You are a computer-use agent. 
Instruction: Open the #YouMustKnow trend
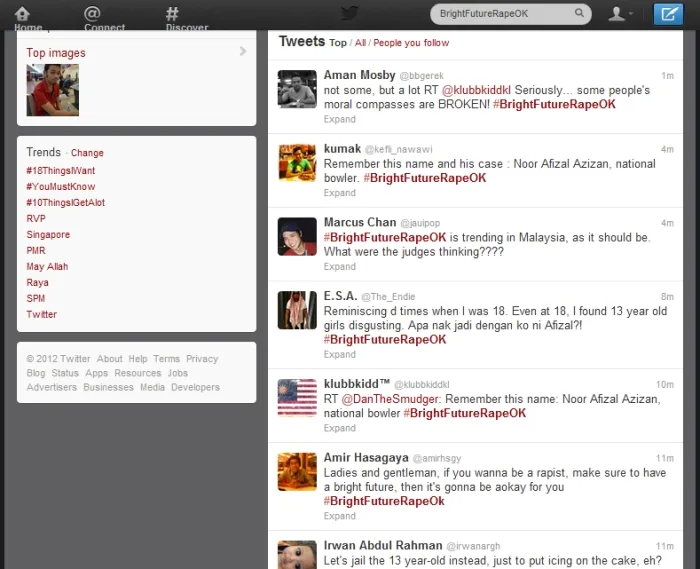(x=61, y=187)
